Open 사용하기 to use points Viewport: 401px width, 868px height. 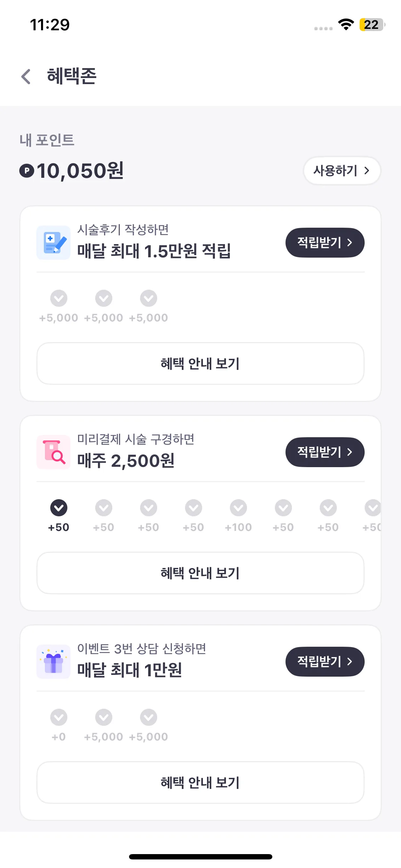pyautogui.click(x=342, y=171)
